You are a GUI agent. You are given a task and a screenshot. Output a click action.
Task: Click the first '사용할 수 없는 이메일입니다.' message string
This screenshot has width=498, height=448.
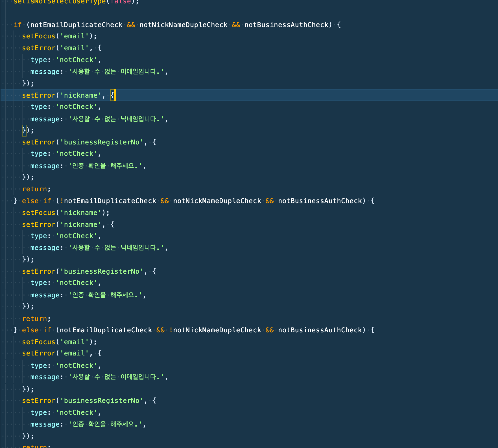point(116,72)
